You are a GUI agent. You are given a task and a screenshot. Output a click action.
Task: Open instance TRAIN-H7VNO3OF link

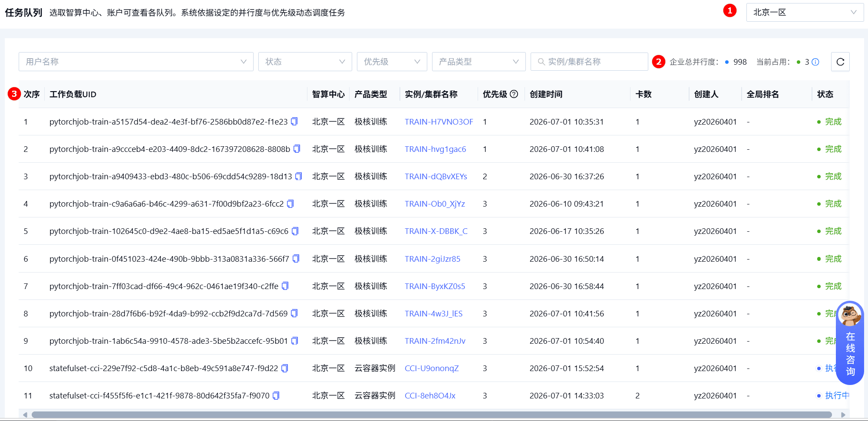point(439,122)
